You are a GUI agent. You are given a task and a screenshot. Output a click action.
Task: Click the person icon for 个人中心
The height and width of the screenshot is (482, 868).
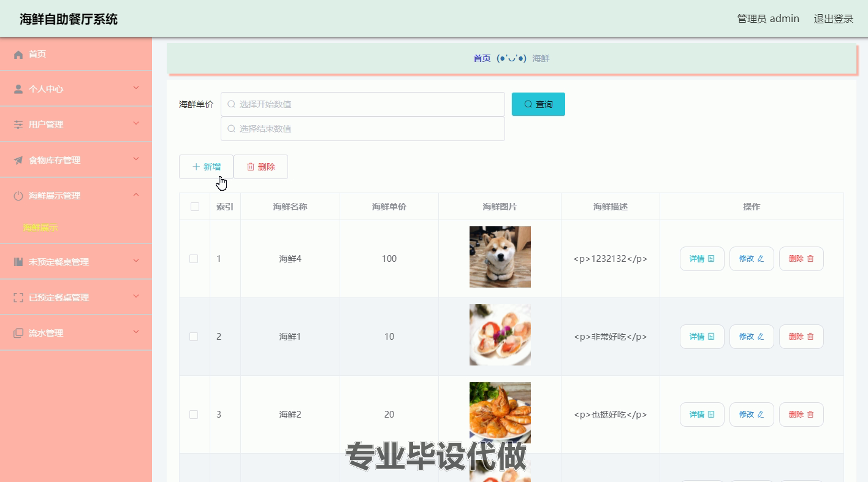[x=18, y=90]
